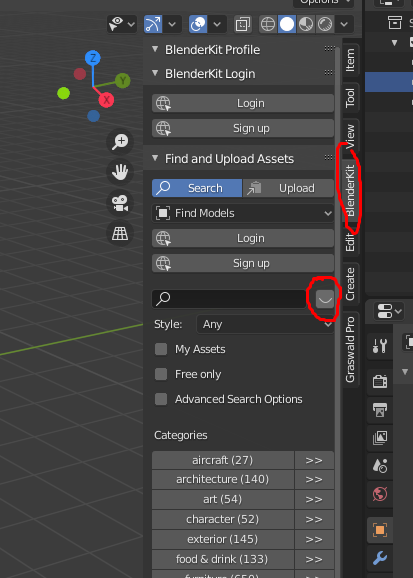Click the pan view hand icon
The image size is (413, 578).
[120, 172]
